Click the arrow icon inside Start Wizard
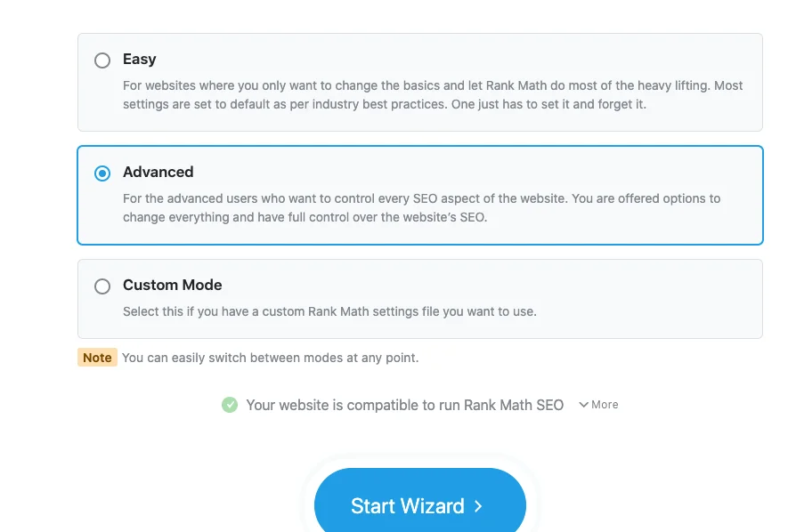The image size is (796, 532). pyautogui.click(x=479, y=506)
